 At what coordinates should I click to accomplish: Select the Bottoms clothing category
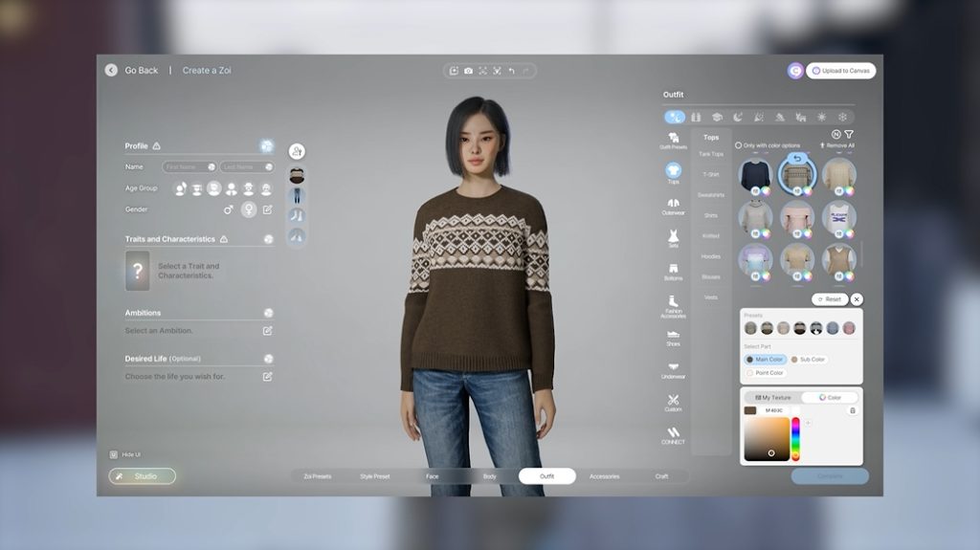pos(673,271)
